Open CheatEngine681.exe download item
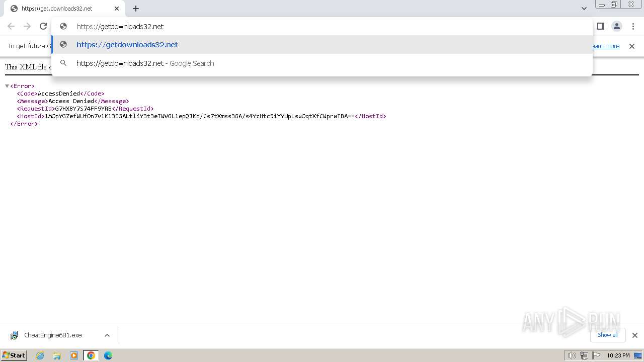Image resolution: width=644 pixels, height=362 pixels. 53,335
